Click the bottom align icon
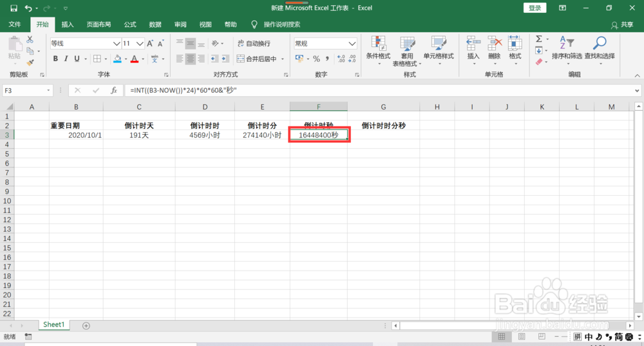Image resolution: width=644 pixels, height=346 pixels. [201, 44]
